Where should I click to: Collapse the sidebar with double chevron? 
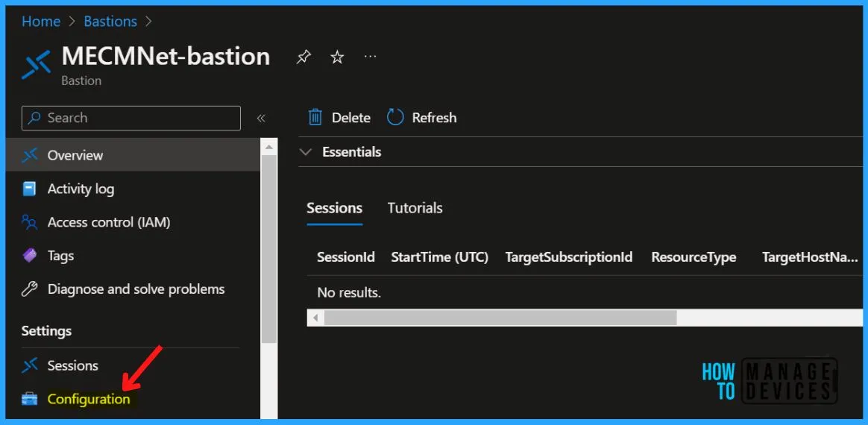point(261,118)
